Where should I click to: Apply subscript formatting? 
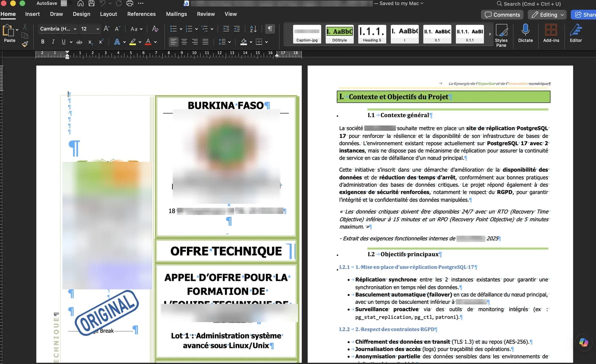tap(91, 42)
